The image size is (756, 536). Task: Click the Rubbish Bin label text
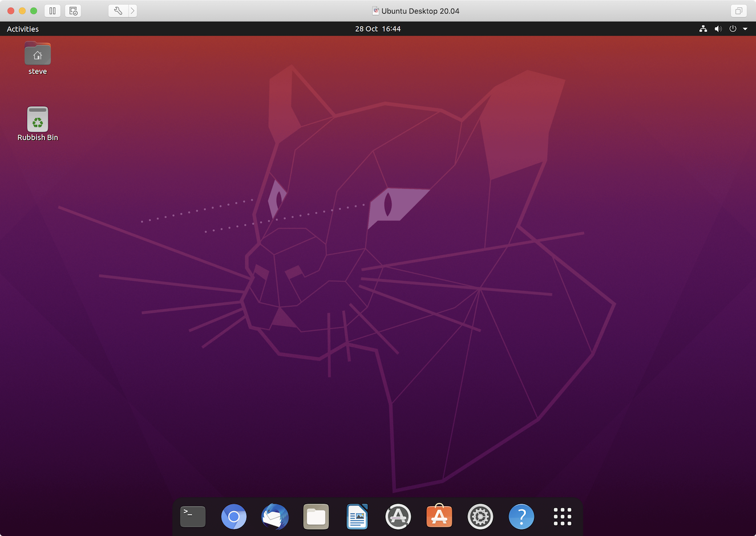pyautogui.click(x=38, y=137)
